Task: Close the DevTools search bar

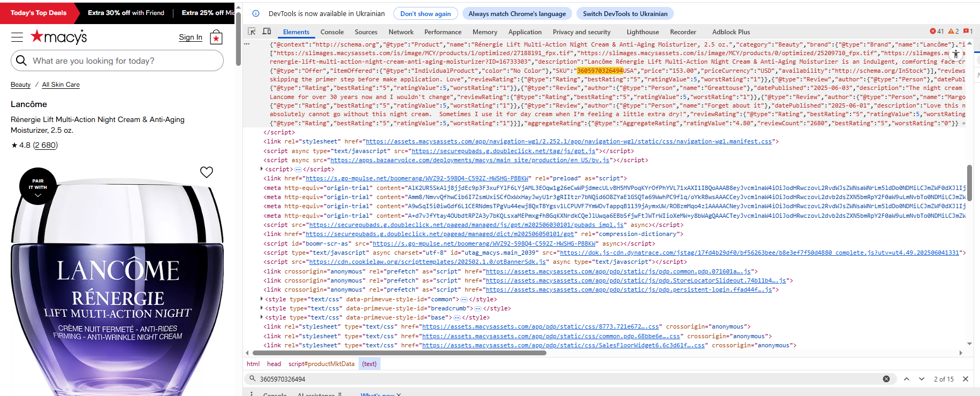Action: (966, 379)
